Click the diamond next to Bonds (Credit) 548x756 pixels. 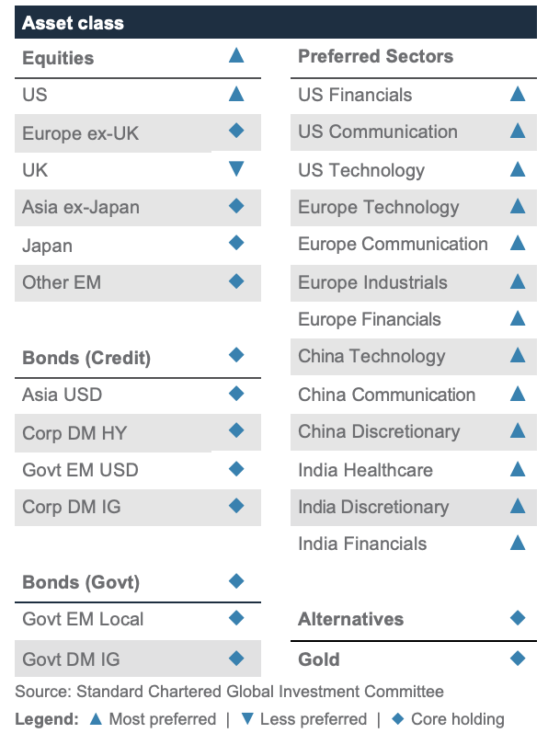pos(236,355)
